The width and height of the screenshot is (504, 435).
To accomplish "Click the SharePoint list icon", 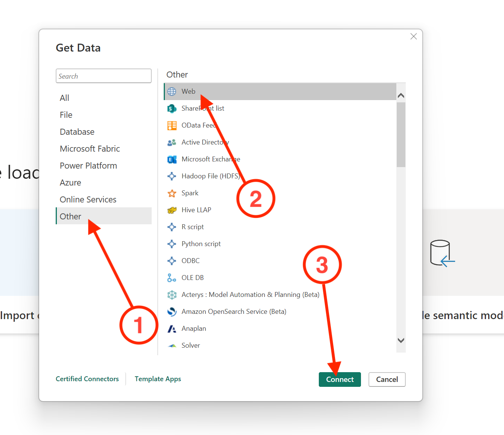I will pyautogui.click(x=172, y=108).
